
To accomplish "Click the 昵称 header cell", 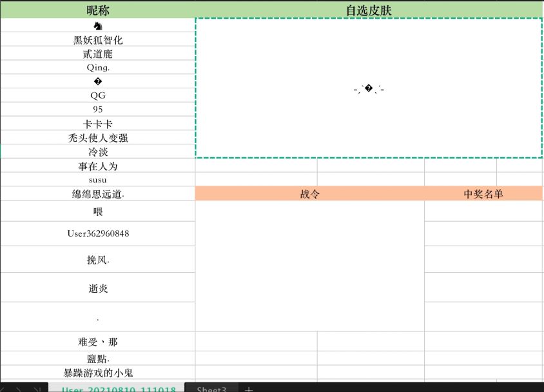I will [97, 10].
